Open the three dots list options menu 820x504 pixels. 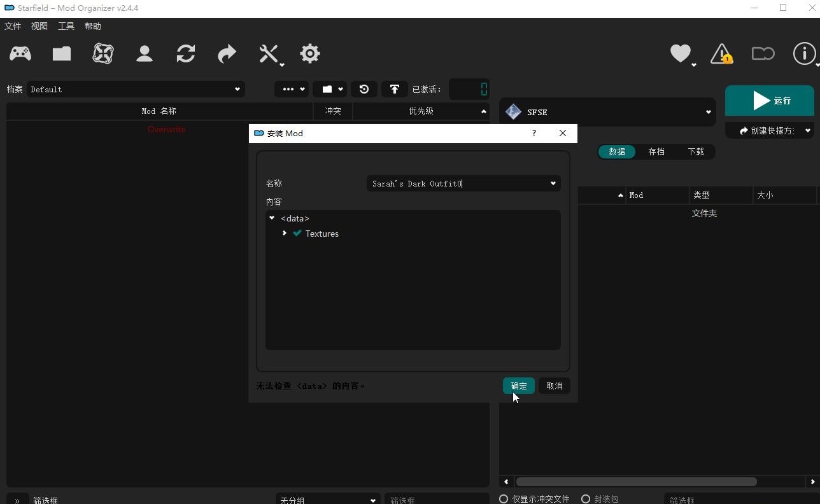[x=292, y=89]
